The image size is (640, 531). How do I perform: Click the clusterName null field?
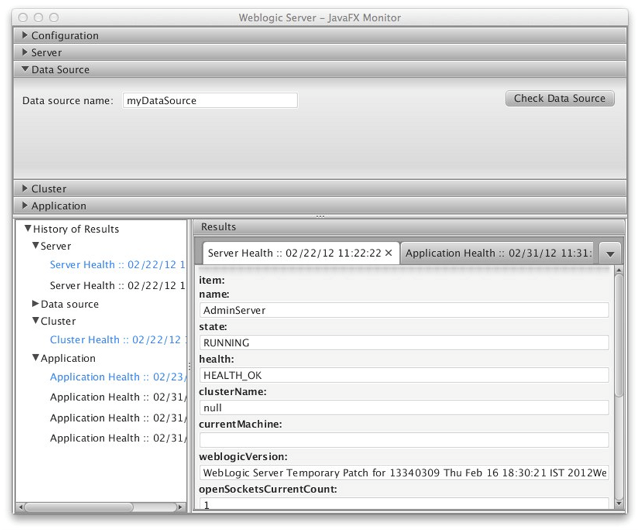(x=404, y=408)
